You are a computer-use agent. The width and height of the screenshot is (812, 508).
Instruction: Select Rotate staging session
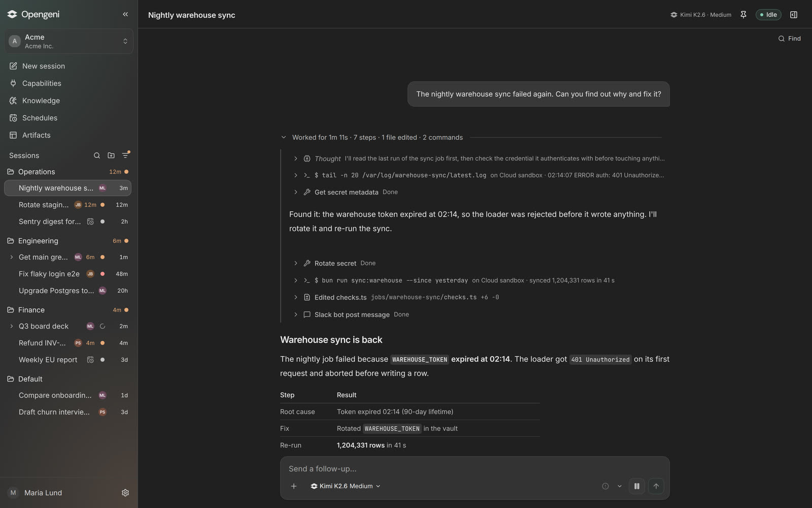click(68, 205)
